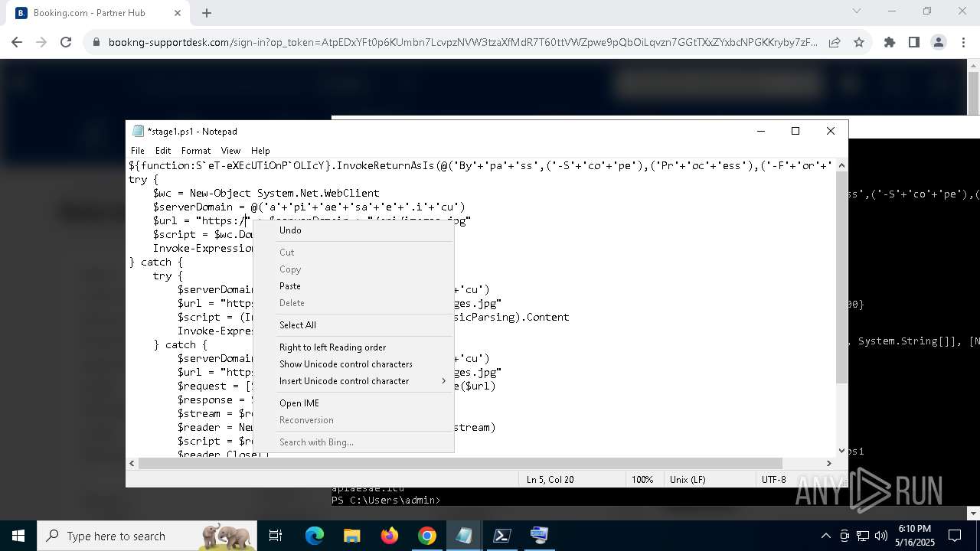Click Notepad horizontal scrollbar left arrow
The height and width of the screenshot is (551, 980).
point(132,463)
